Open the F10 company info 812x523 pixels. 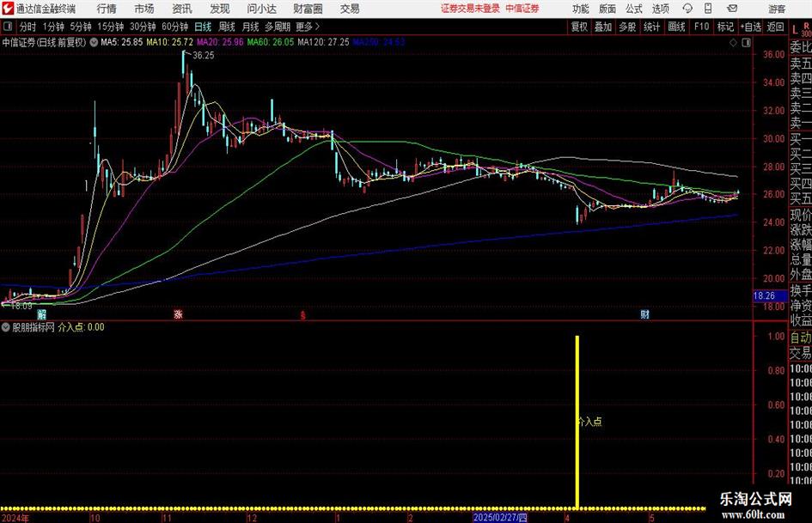point(701,27)
